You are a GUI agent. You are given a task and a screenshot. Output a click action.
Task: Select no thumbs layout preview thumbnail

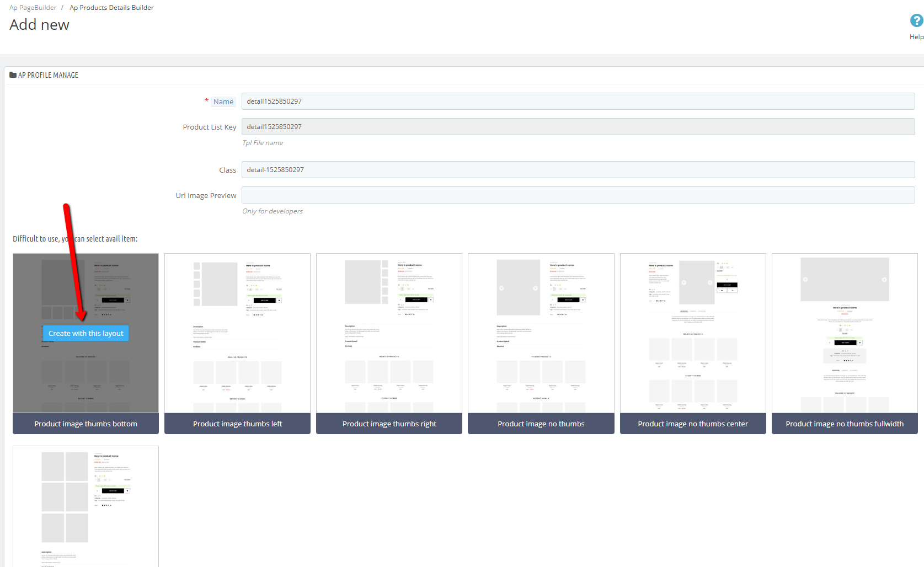tap(541, 333)
